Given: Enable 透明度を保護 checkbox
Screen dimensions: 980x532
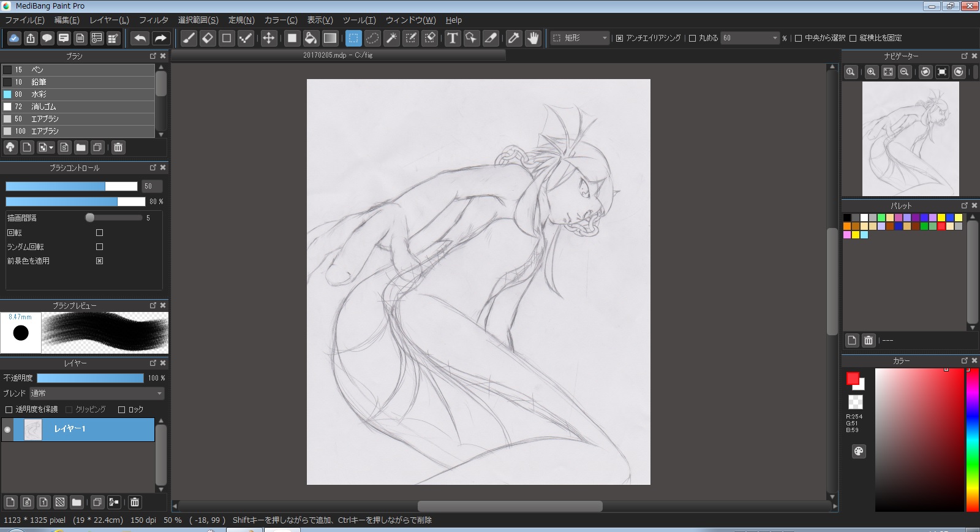Looking at the screenshot, I should 9,409.
